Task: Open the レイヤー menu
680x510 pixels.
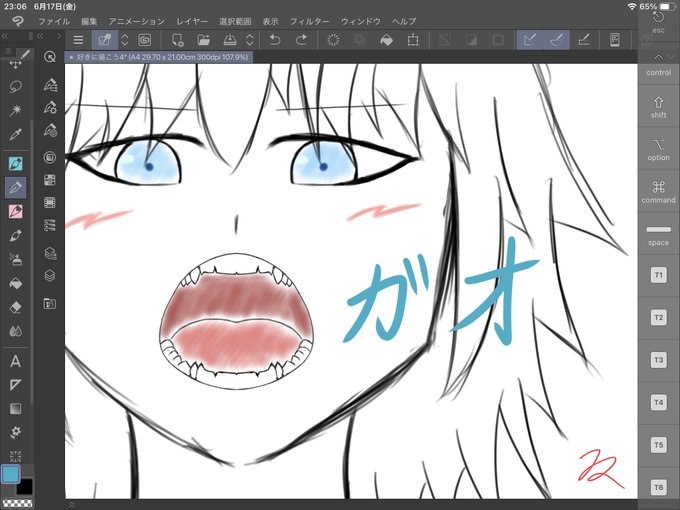Action: [x=192, y=21]
